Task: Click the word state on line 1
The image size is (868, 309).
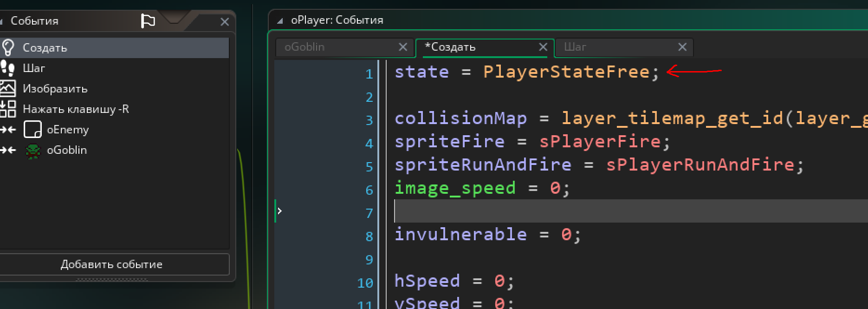Action: [x=422, y=72]
